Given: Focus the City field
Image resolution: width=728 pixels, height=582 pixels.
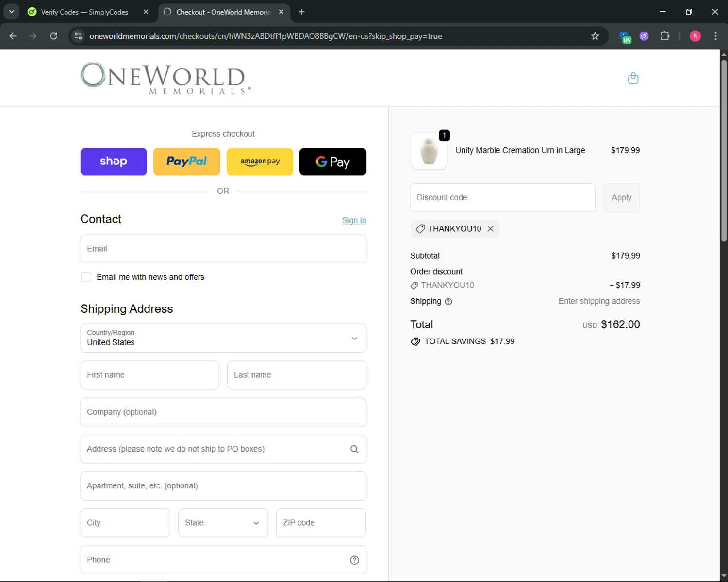Looking at the screenshot, I should point(125,523).
